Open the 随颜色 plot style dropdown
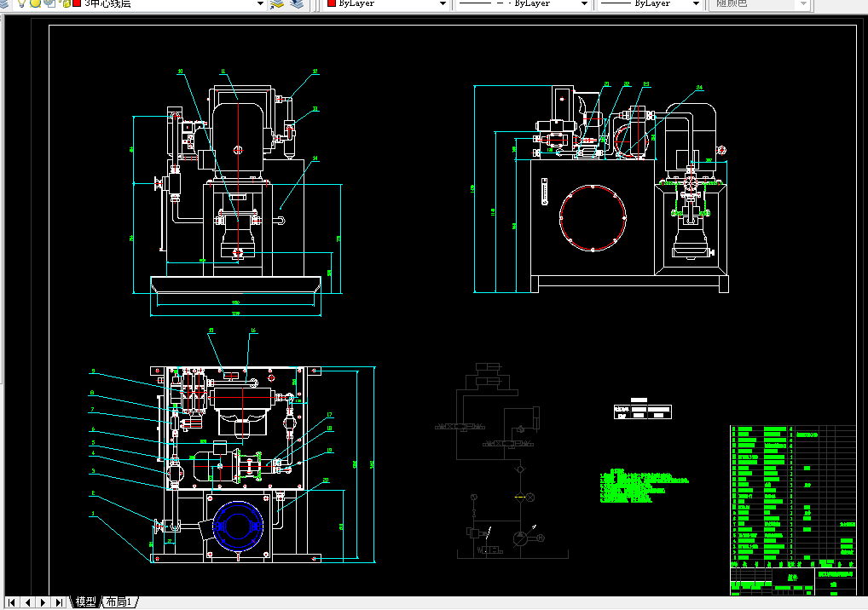868x610 pixels. coord(804,4)
